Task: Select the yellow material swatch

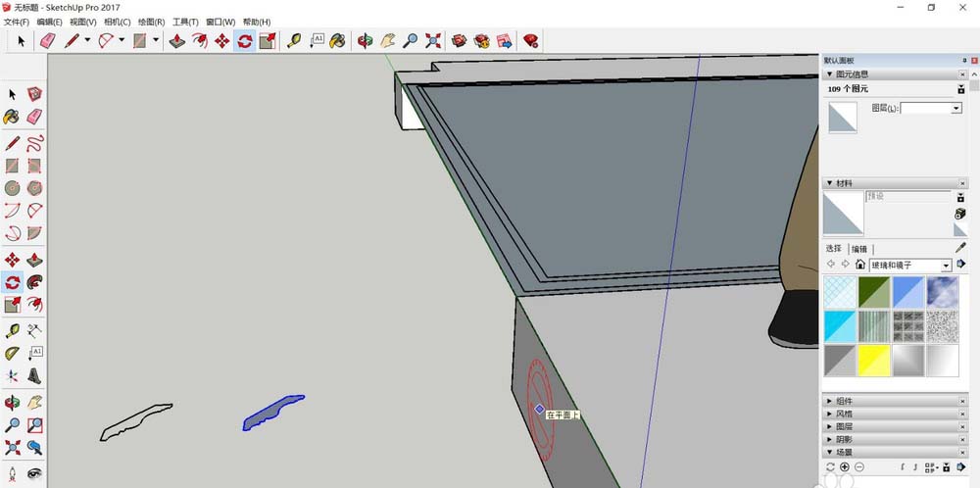Action: coord(875,361)
